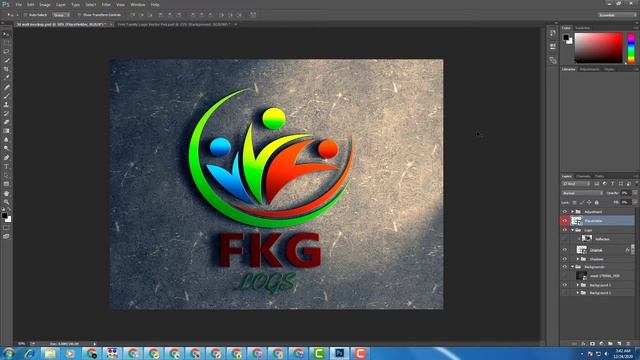Image resolution: width=640 pixels, height=360 pixels.
Task: Collapse the Logo group
Action: pos(572,230)
